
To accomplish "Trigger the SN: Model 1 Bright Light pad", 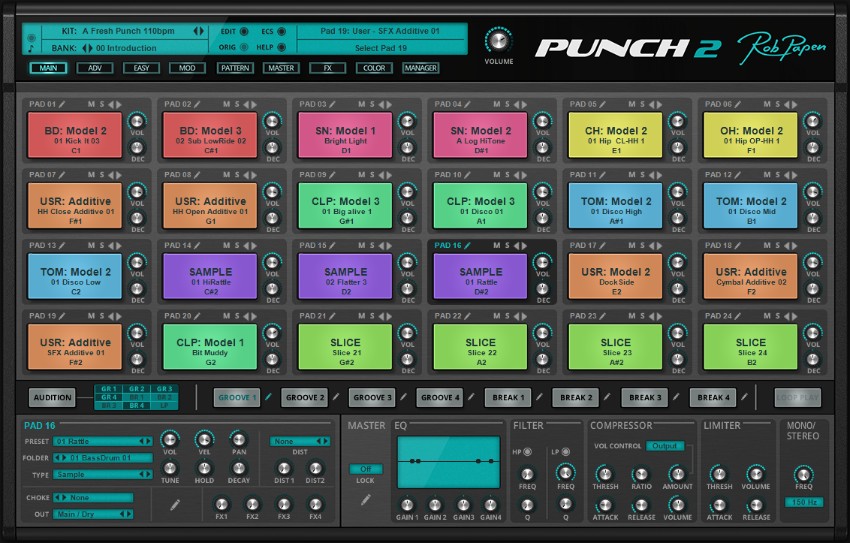I will (345, 135).
